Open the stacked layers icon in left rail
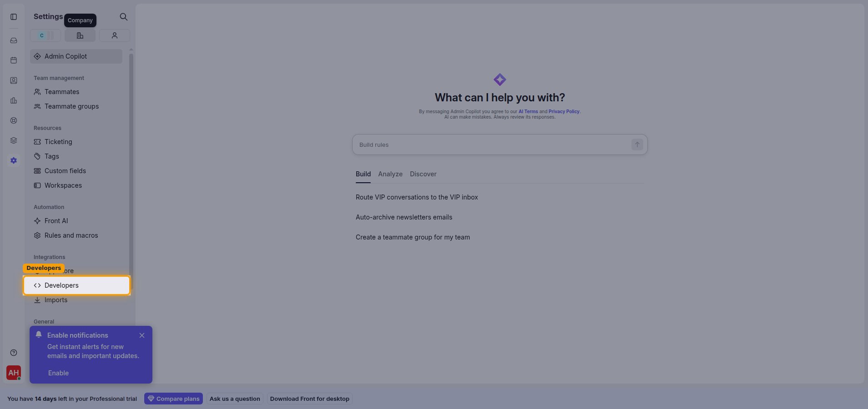The height and width of the screenshot is (409, 868). click(14, 140)
